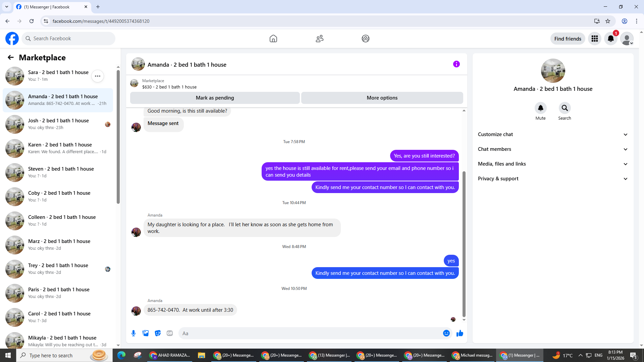Send a thumbs up like
644x362 pixels.
coord(460,333)
